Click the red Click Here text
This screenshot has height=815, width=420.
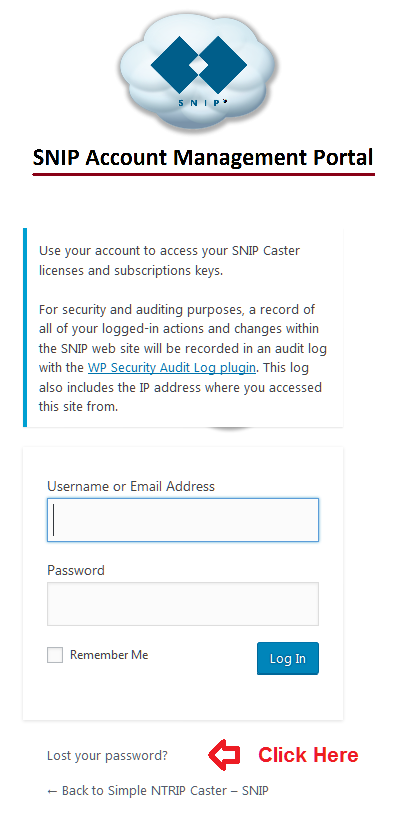pyautogui.click(x=308, y=755)
